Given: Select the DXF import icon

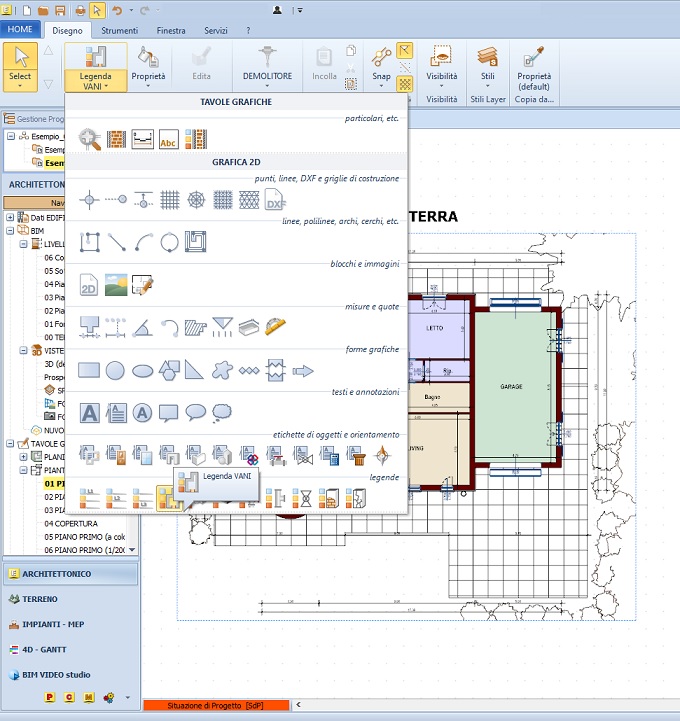Looking at the screenshot, I should pos(275,200).
